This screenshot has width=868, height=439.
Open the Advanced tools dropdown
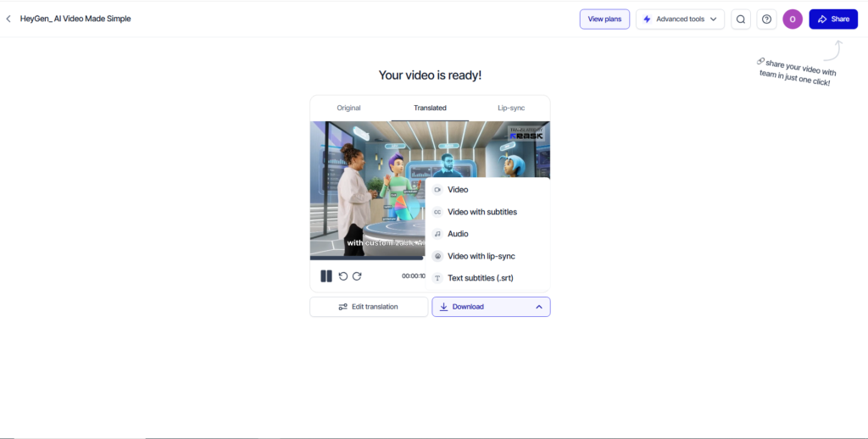[680, 19]
